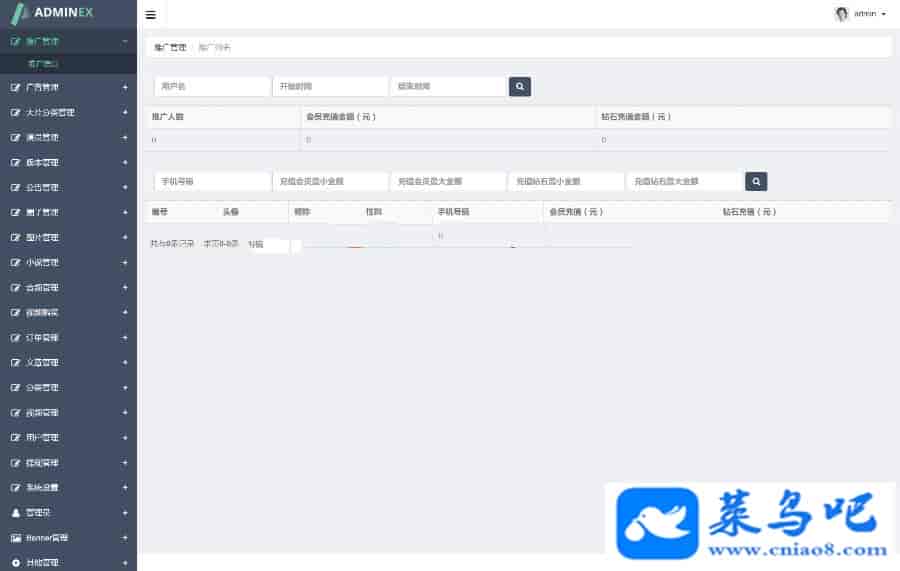
Task: Click the 钻石充值（元） table column header
Action: point(749,212)
